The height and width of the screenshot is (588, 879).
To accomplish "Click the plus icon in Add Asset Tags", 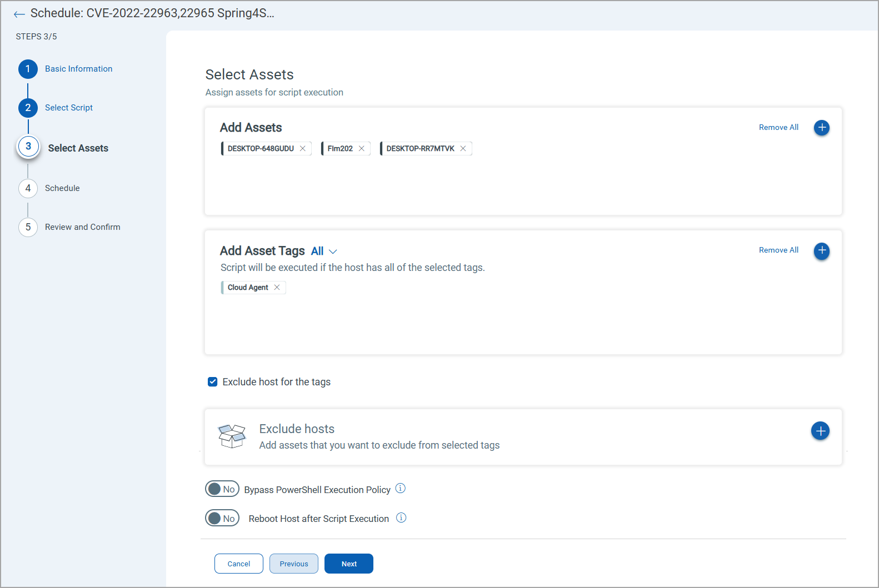I will [x=821, y=251].
